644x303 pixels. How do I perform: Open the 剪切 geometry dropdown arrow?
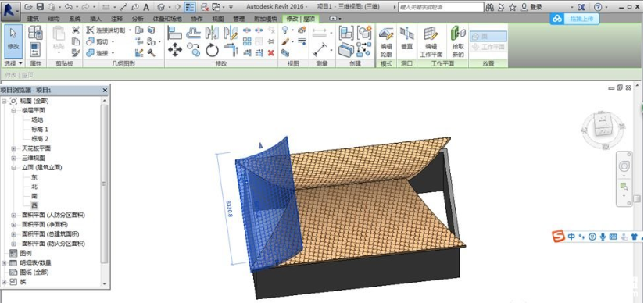[113, 41]
